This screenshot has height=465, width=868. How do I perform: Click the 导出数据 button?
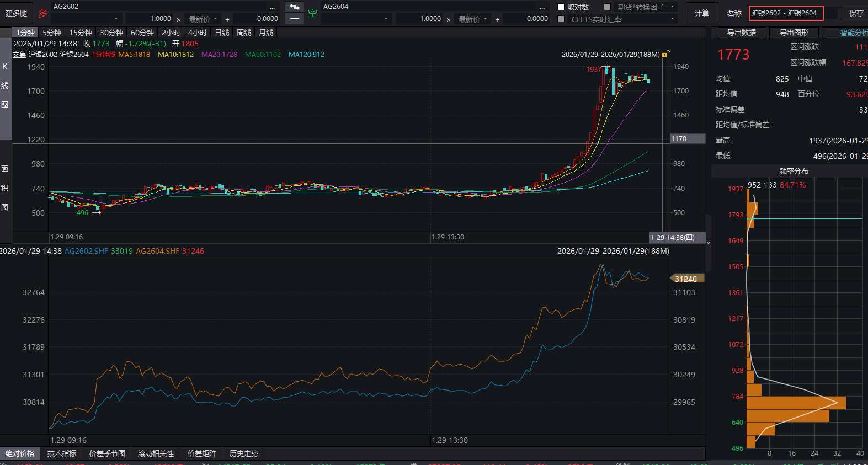pos(741,33)
